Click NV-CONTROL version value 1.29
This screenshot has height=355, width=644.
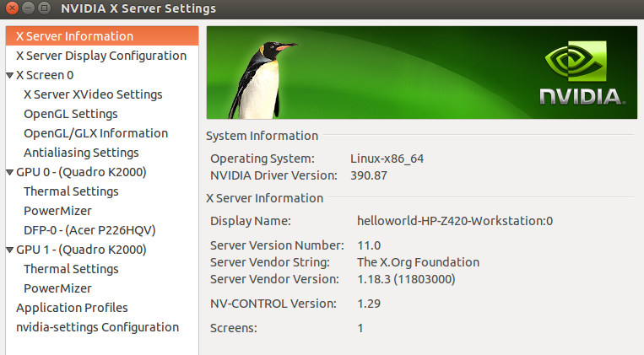369,304
